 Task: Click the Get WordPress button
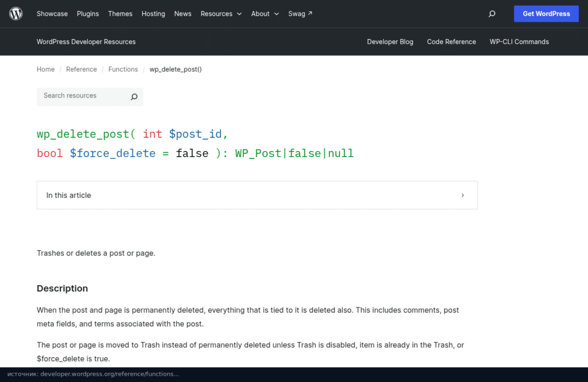546,14
